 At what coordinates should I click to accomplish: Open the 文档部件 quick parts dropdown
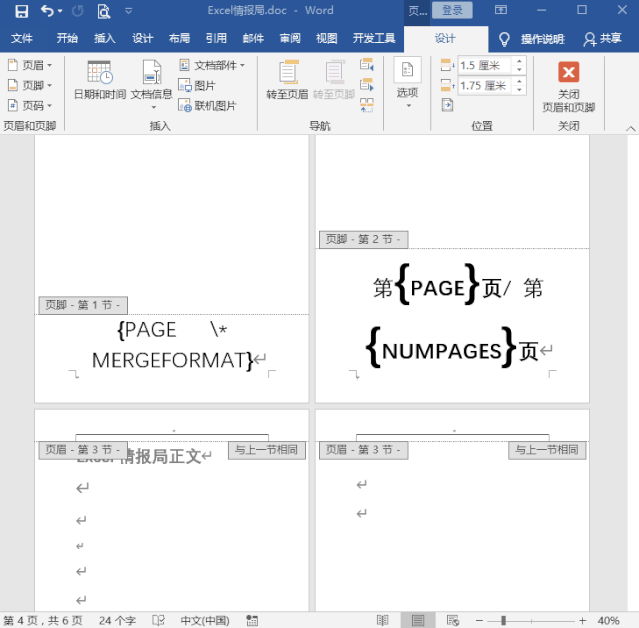pos(212,65)
